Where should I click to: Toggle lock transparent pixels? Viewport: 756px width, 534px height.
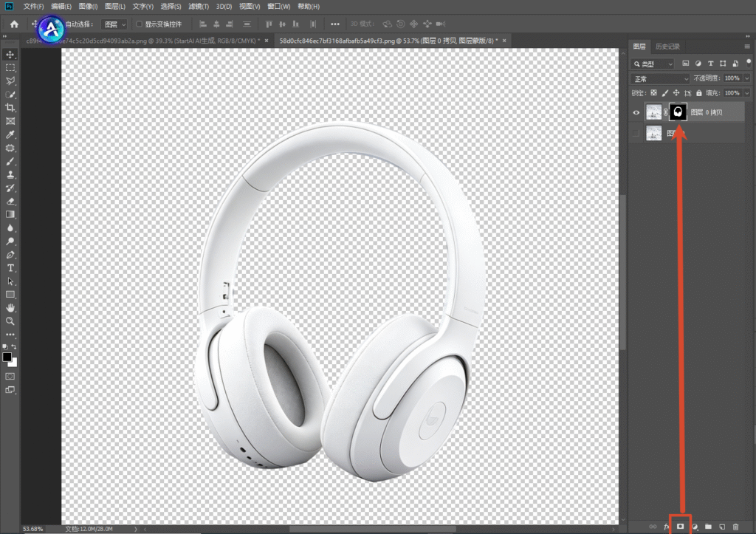point(653,92)
